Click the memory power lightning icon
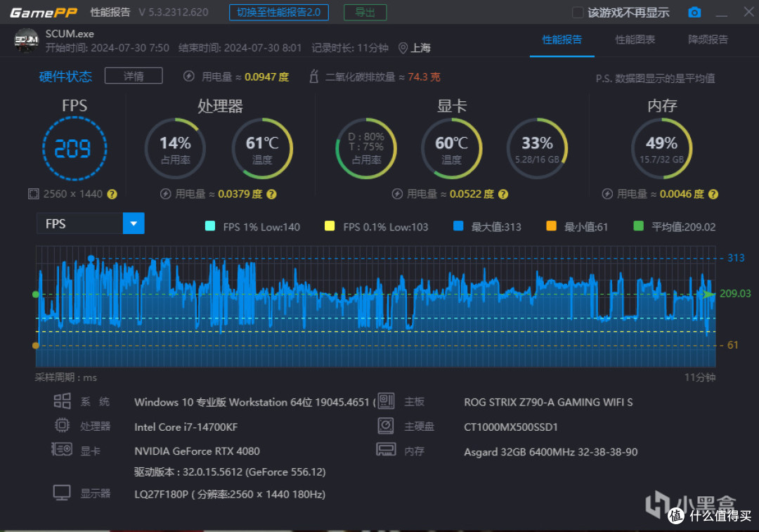 [x=607, y=194]
